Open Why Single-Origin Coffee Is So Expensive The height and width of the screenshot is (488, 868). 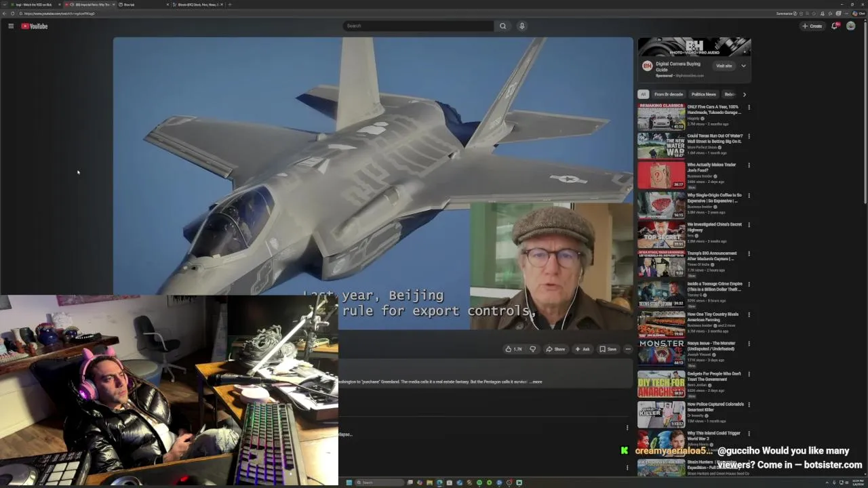[x=715, y=198]
